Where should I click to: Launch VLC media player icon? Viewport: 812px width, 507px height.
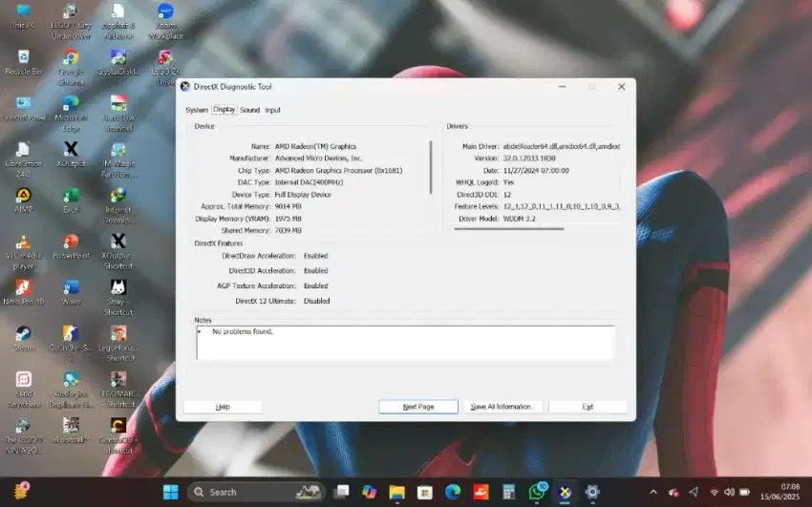[x=23, y=252]
